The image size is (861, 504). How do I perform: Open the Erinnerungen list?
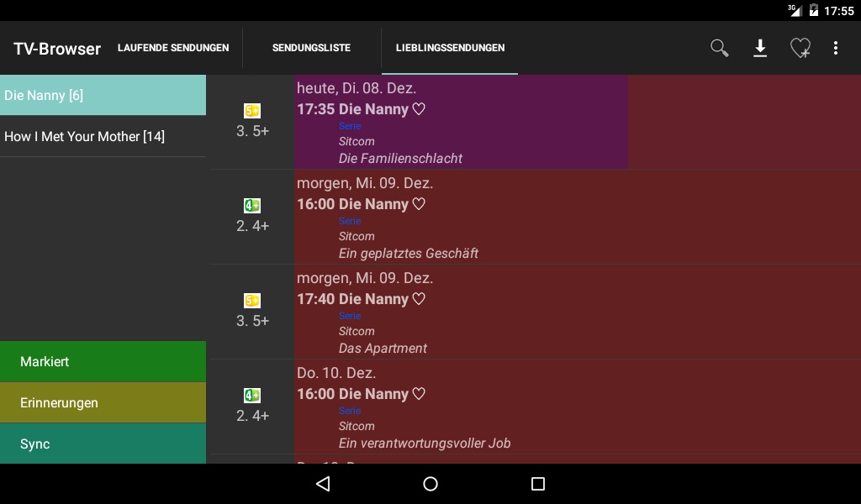click(x=103, y=402)
